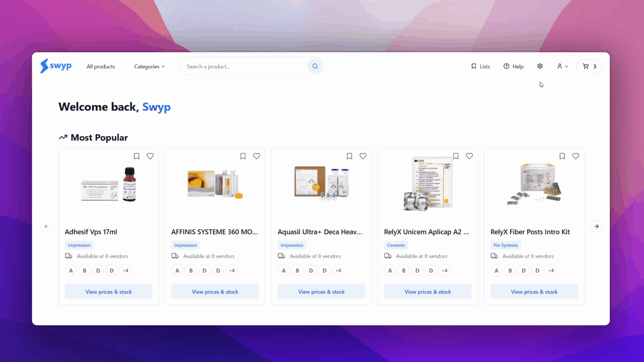Open the Help menu item
644x362 pixels.
pyautogui.click(x=514, y=66)
